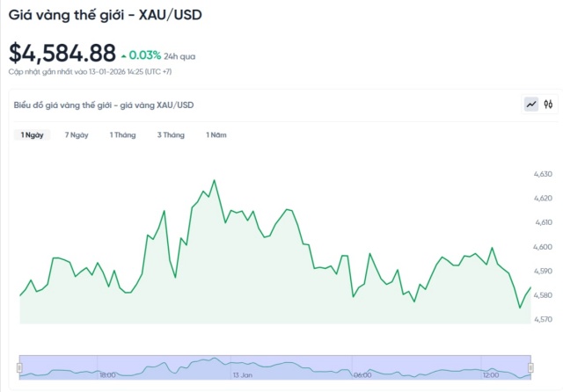Viewport: 563px width, 392px height.
Task: Show the 3 Tháng price history
Action: click(171, 135)
